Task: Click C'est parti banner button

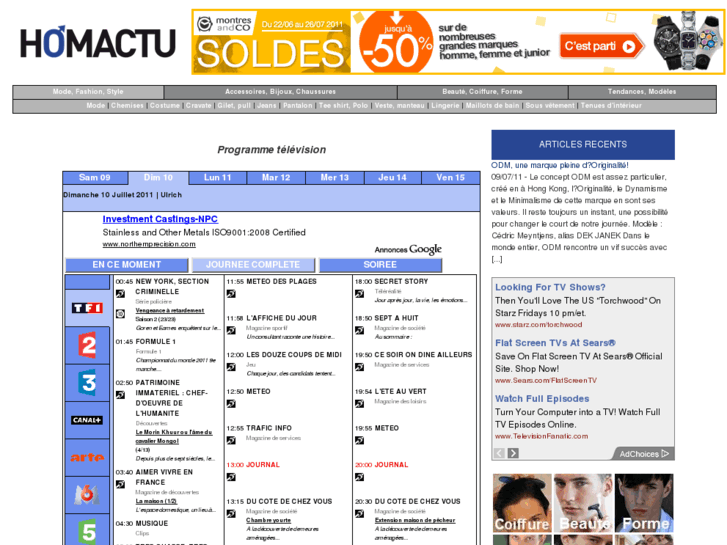Action: [601, 46]
